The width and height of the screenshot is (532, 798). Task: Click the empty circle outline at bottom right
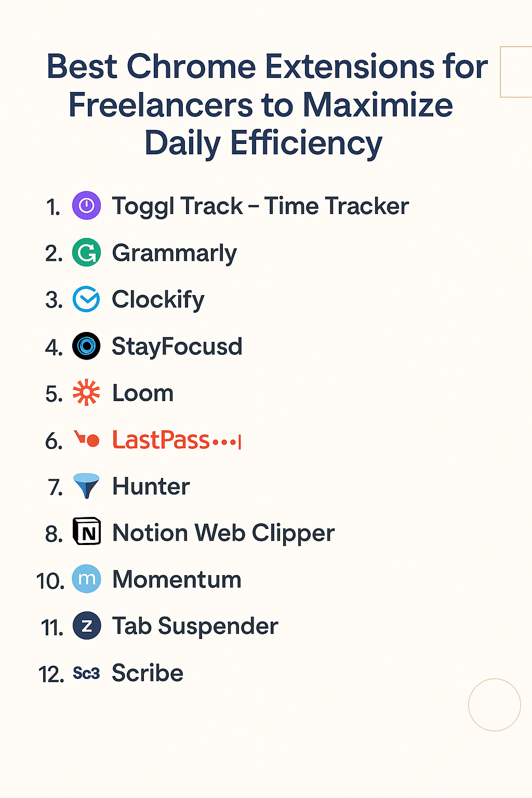(495, 704)
